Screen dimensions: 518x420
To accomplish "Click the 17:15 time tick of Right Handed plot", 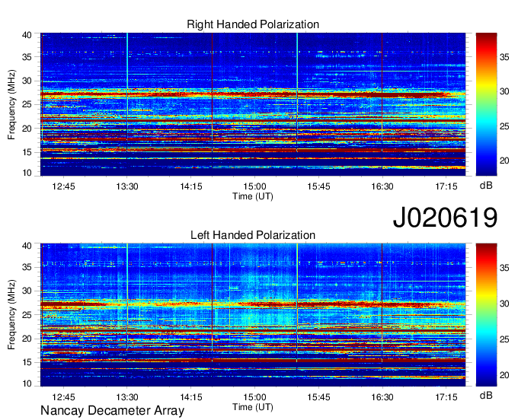I will [x=446, y=186].
